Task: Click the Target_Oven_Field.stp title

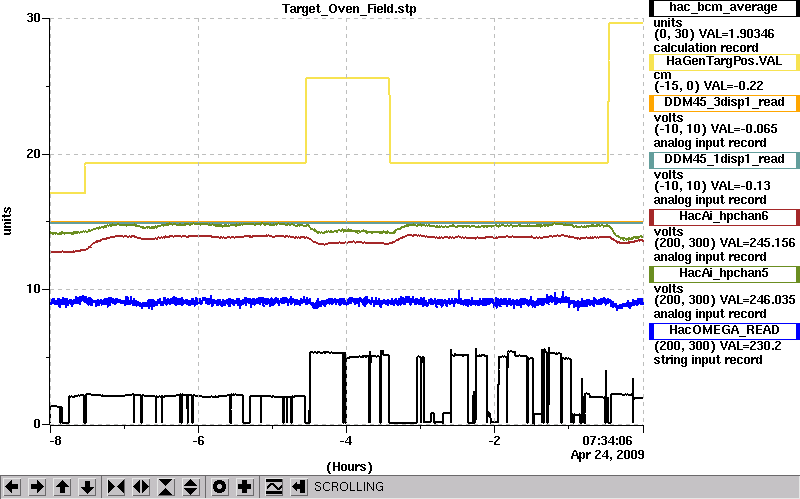Action: [349, 9]
